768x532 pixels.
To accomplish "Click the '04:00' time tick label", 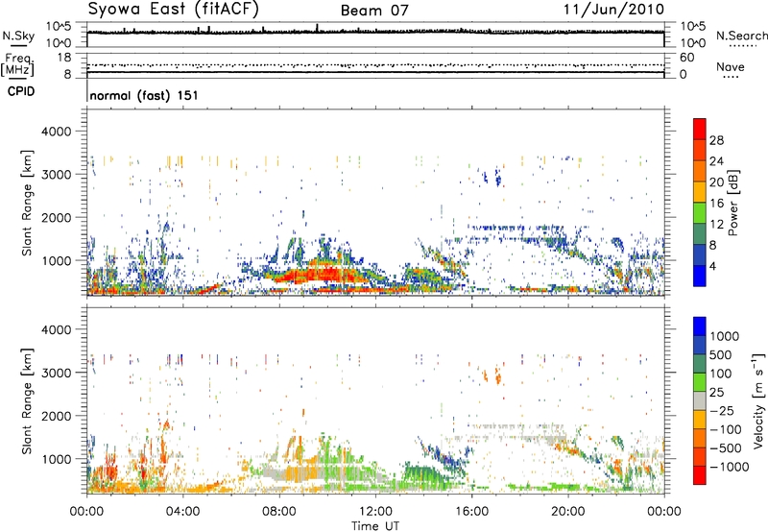I will tap(183, 512).
